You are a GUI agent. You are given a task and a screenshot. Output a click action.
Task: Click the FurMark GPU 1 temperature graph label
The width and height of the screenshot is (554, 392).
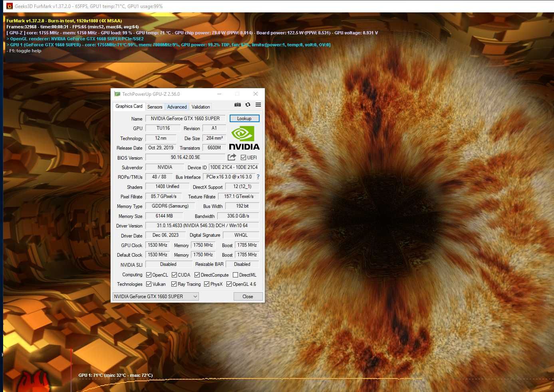tap(115, 375)
